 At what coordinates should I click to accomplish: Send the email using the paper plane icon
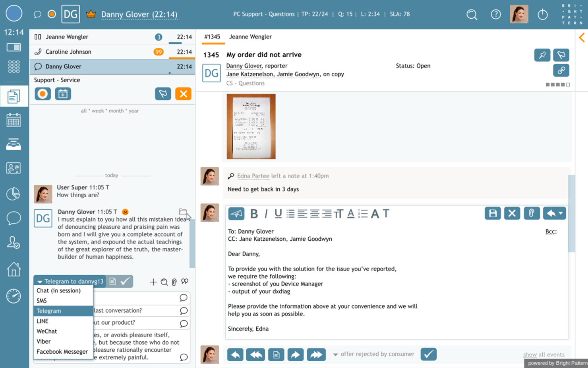pyautogui.click(x=236, y=213)
